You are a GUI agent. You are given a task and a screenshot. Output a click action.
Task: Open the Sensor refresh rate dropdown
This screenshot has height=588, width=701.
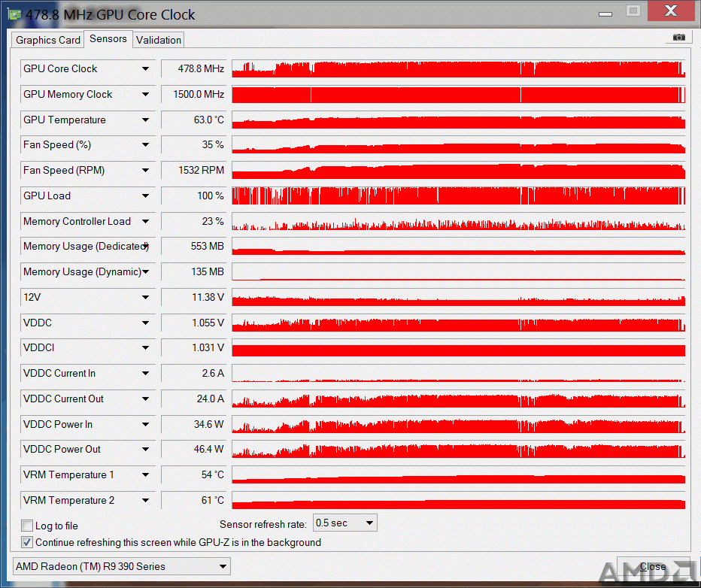pyautogui.click(x=344, y=523)
